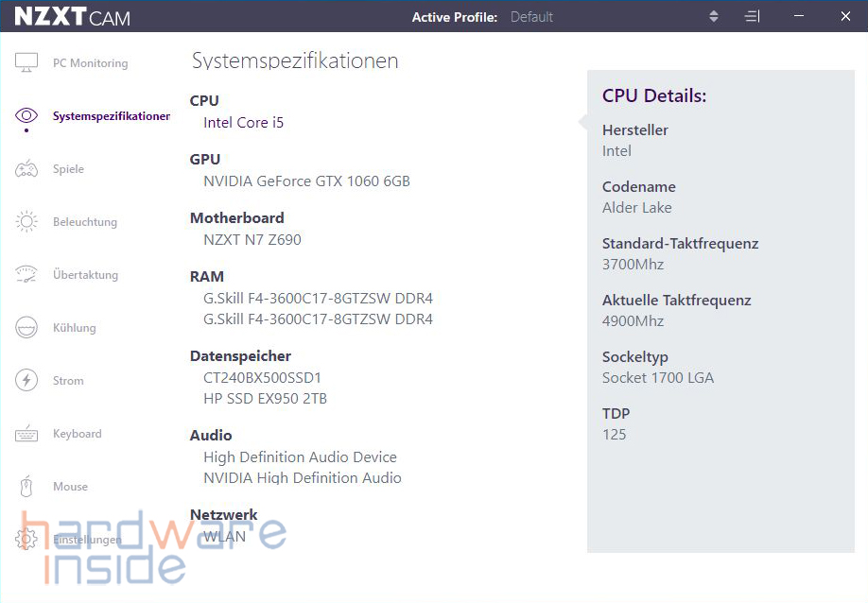
Task: Open Einstellungen using the gear icon
Action: pos(26,540)
